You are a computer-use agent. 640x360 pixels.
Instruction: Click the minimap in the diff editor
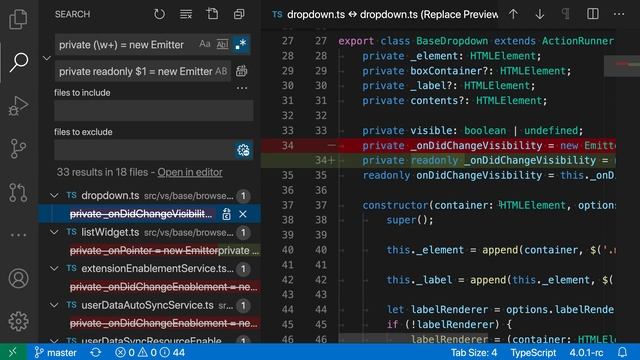pos(622,65)
